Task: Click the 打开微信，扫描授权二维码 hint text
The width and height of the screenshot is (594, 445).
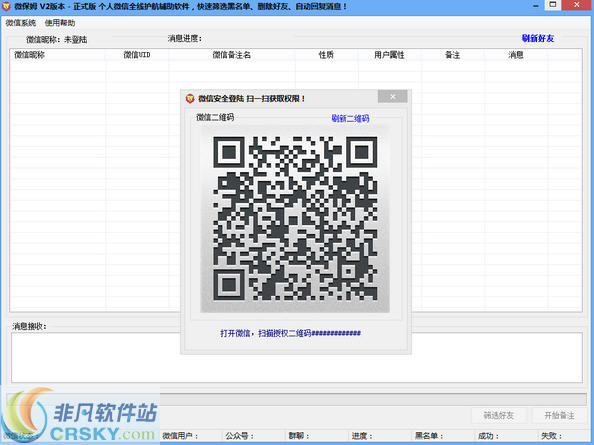Action: (290, 333)
